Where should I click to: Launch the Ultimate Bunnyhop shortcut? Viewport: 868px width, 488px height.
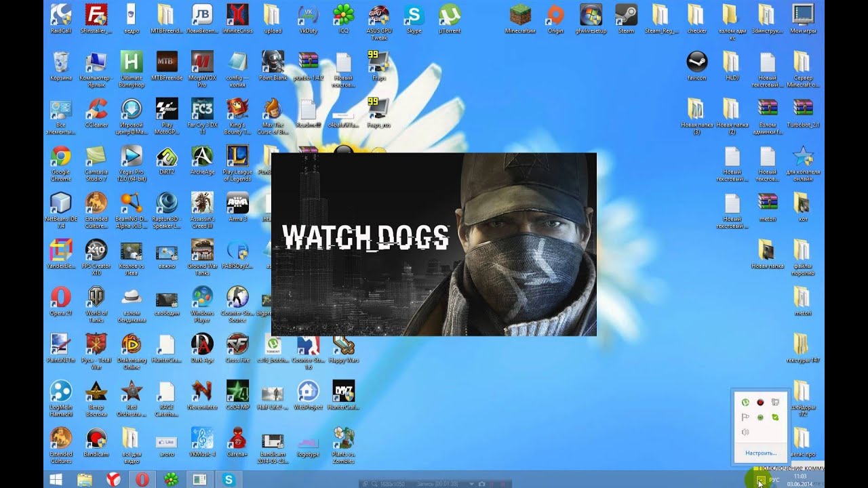[x=132, y=68]
